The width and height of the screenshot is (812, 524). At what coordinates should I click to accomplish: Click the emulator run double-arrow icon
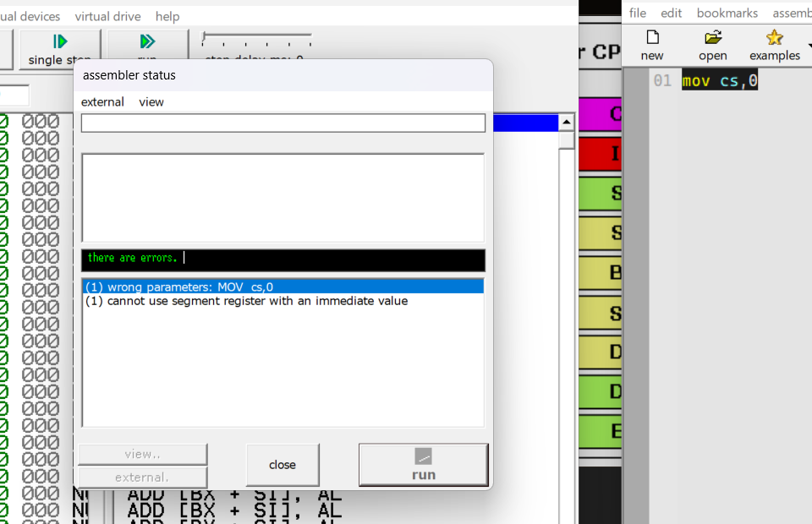point(147,41)
